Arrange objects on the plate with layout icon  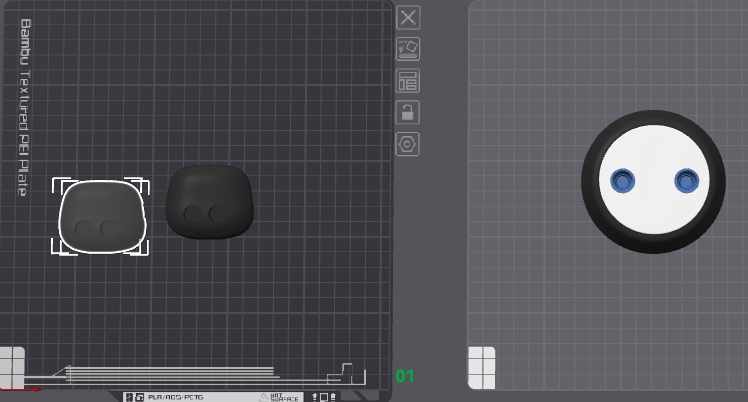(x=408, y=81)
